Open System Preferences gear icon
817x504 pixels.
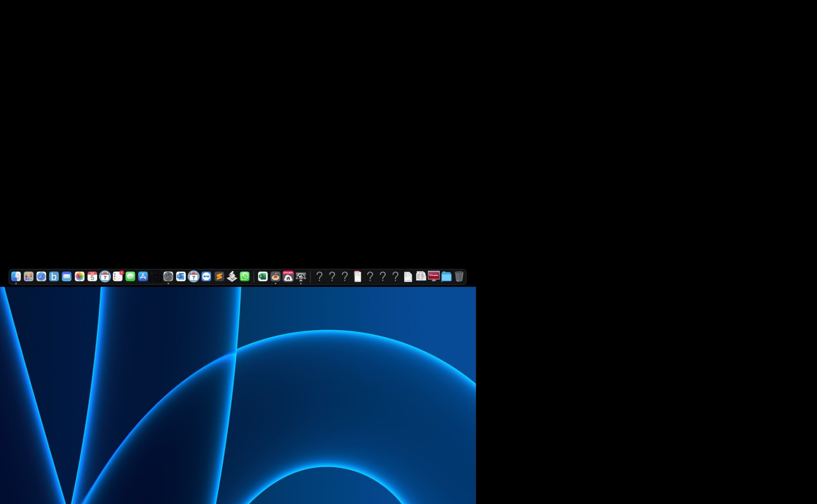coord(168,277)
